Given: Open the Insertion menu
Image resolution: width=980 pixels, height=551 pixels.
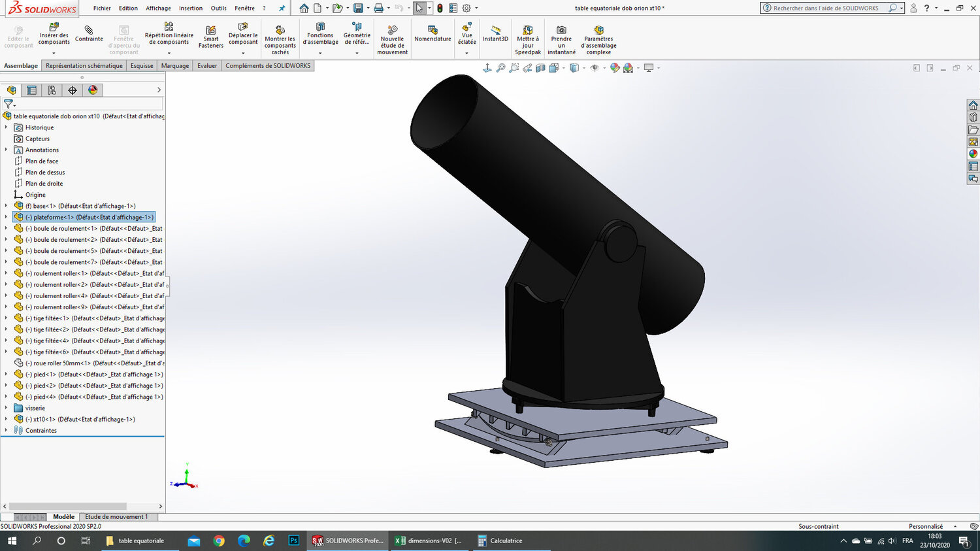Looking at the screenshot, I should pyautogui.click(x=191, y=8).
